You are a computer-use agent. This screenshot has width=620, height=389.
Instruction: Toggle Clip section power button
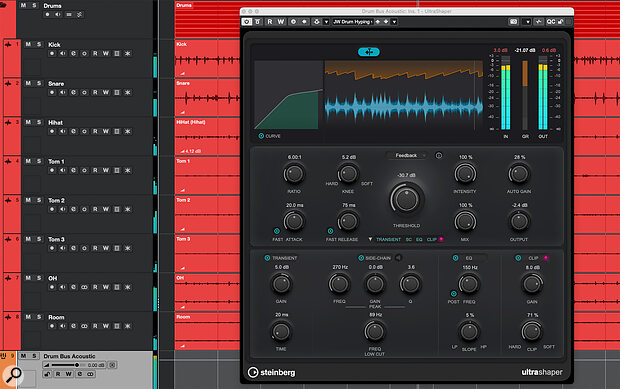pyautogui.click(x=518, y=258)
